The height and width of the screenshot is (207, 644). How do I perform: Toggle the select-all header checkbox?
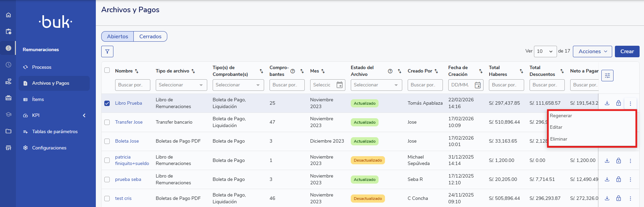coord(107,70)
